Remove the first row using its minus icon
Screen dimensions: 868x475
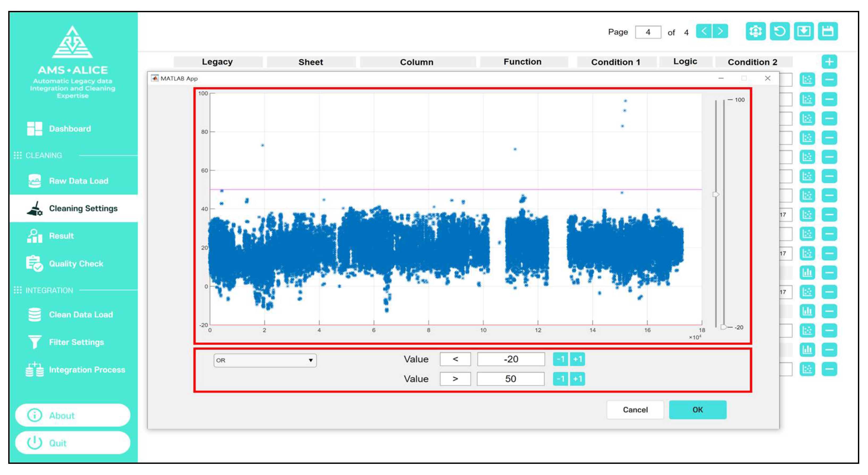[x=829, y=80]
